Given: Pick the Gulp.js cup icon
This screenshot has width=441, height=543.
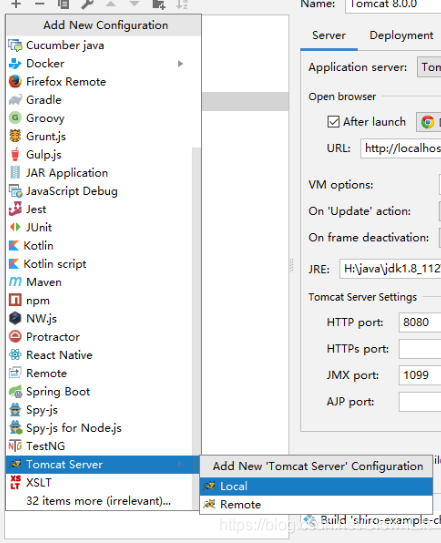Looking at the screenshot, I should click(15, 154).
